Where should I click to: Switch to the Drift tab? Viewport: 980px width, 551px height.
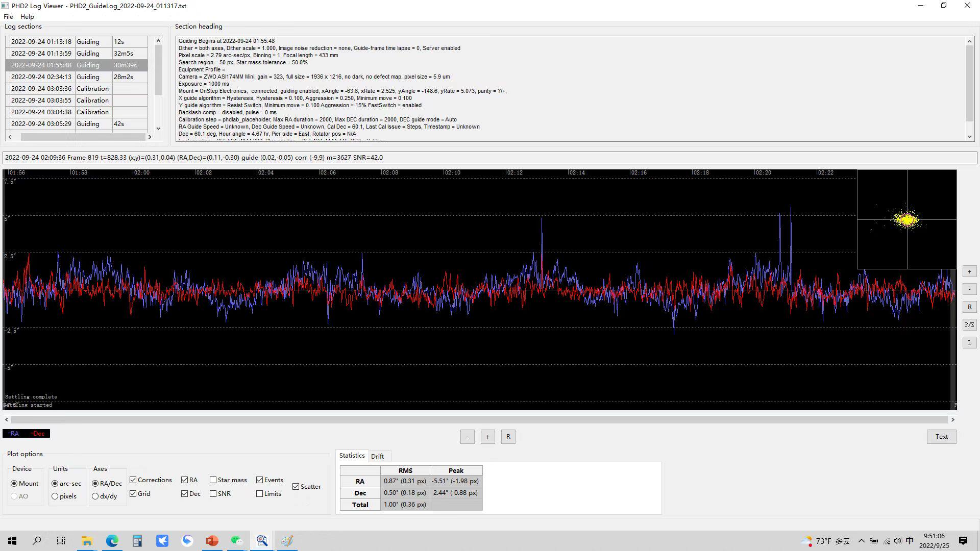377,456
